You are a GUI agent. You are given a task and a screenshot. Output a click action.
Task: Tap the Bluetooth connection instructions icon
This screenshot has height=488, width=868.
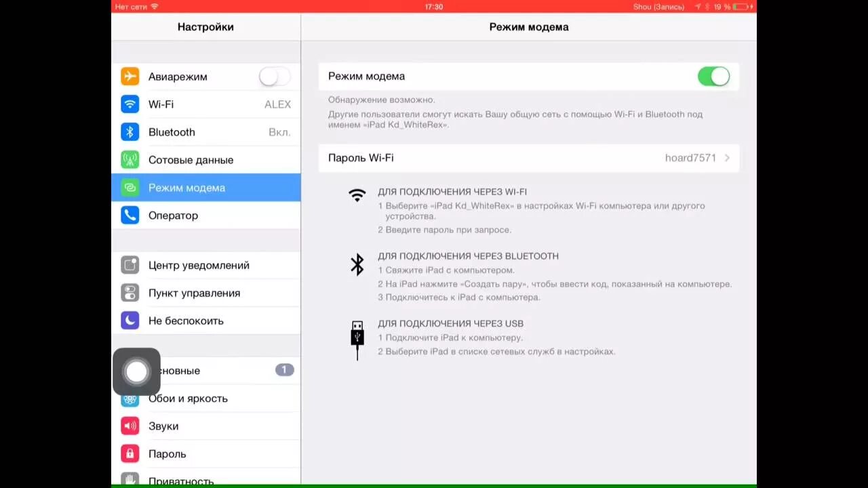(x=357, y=264)
